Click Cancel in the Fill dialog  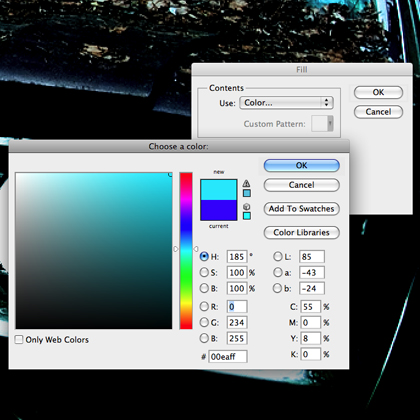(x=378, y=112)
